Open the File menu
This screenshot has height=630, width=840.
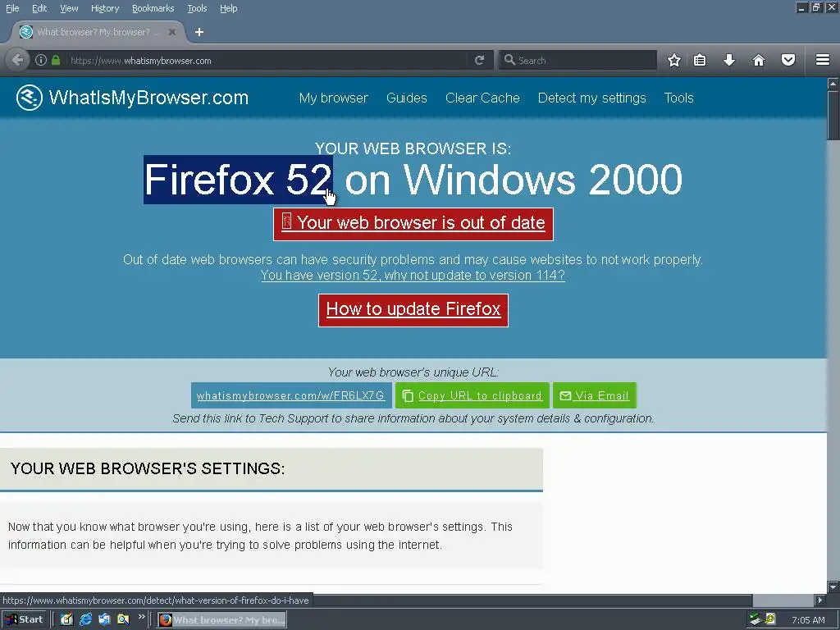[x=12, y=8]
